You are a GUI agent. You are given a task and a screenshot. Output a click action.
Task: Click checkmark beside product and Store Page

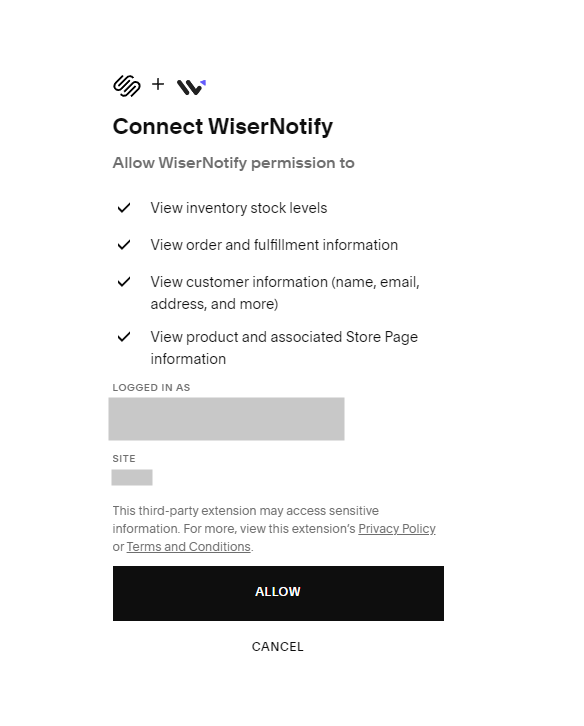[124, 337]
